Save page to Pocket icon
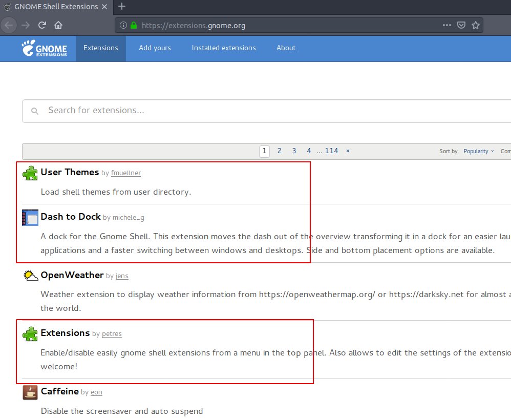This screenshot has height=420, width=511. (461, 25)
